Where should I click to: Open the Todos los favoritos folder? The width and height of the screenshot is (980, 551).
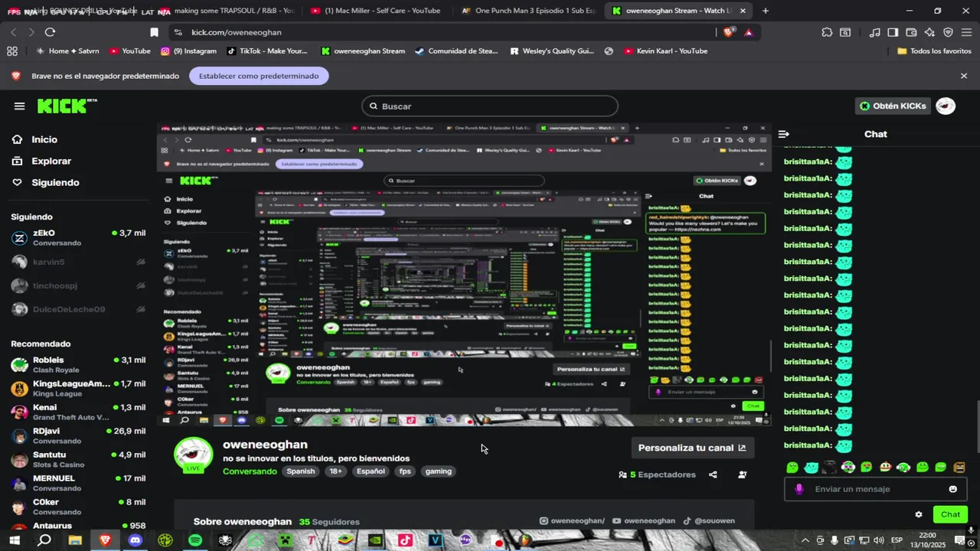click(934, 51)
